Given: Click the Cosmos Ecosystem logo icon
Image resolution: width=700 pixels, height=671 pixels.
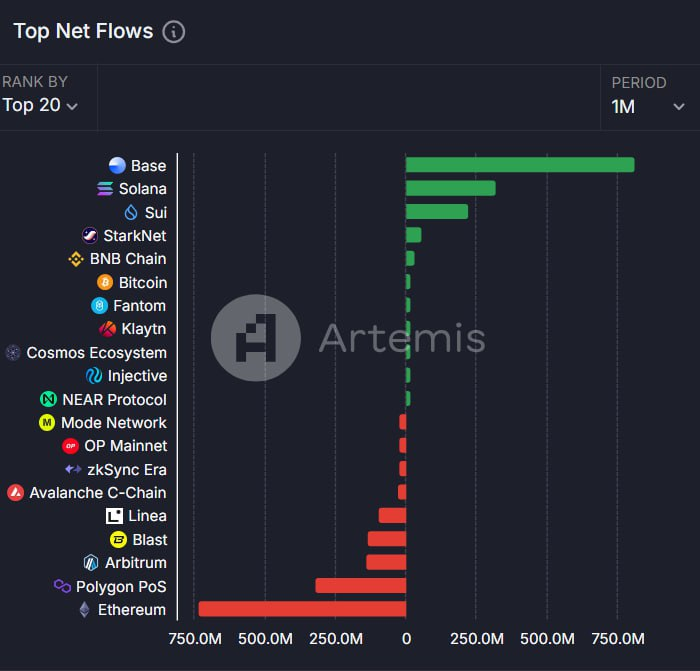Looking at the screenshot, I should (x=13, y=353).
